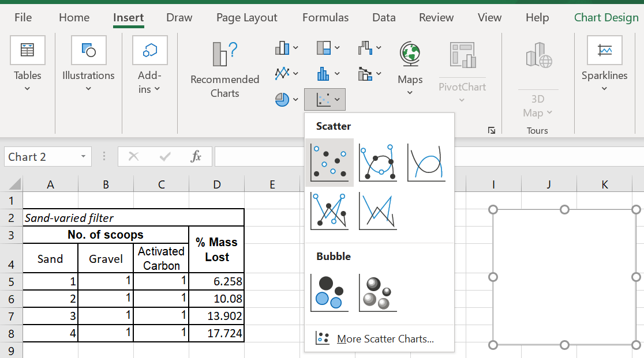This screenshot has width=644, height=358.
Task: Insert a hierarchy treemap chart
Action: (x=324, y=48)
